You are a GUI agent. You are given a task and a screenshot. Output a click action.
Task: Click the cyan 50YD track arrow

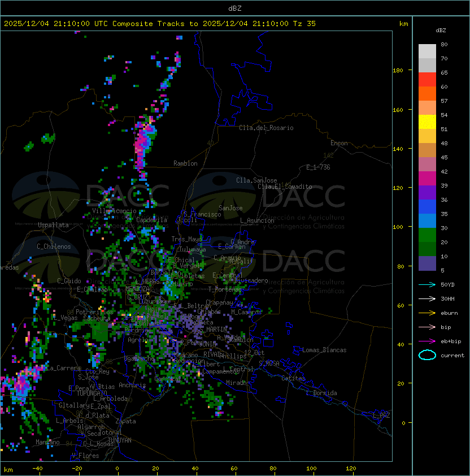(427, 285)
